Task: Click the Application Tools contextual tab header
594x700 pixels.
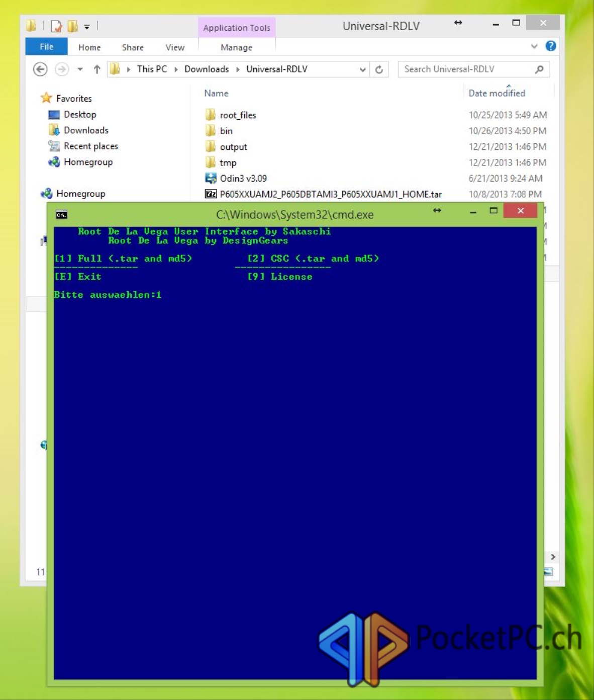Action: tap(237, 28)
